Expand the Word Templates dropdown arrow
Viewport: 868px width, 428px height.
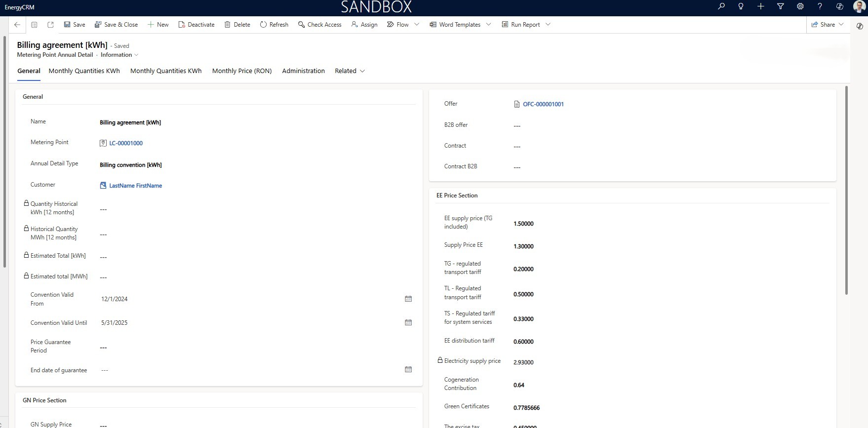pyautogui.click(x=489, y=25)
